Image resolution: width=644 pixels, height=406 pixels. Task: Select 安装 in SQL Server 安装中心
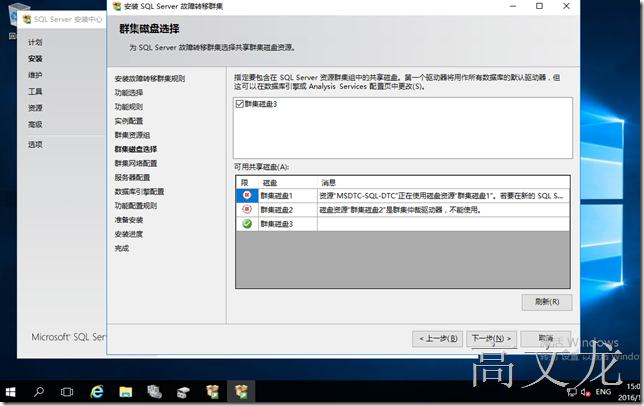pyautogui.click(x=35, y=59)
